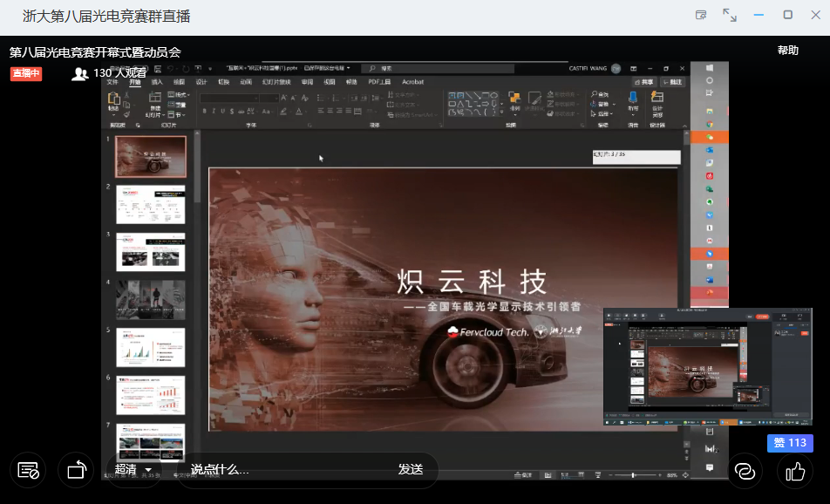Viewport: 830px width, 504px height.
Task: Click the 批注 Comments button in PowerPoint
Action: point(673,82)
